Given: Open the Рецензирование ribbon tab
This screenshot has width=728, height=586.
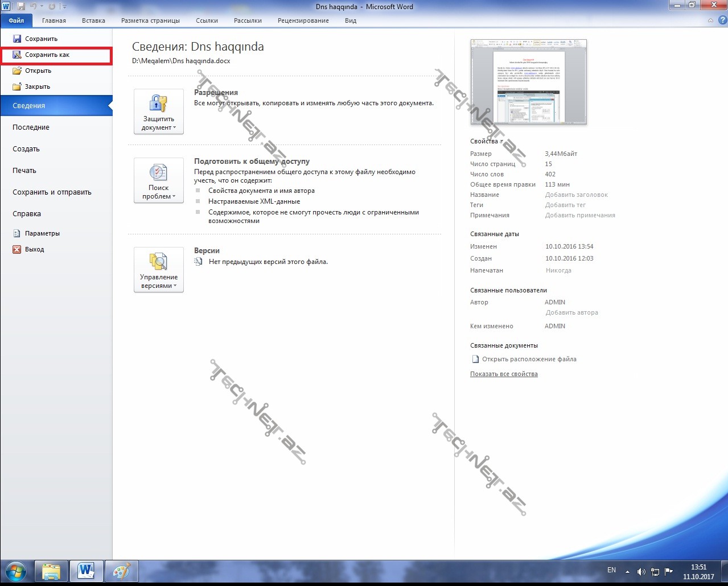Looking at the screenshot, I should point(303,20).
